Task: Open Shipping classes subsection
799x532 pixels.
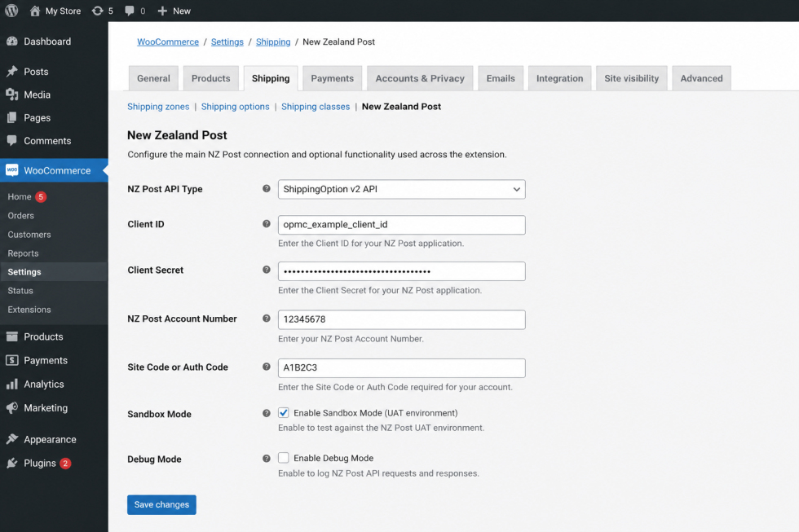Action: [x=316, y=107]
